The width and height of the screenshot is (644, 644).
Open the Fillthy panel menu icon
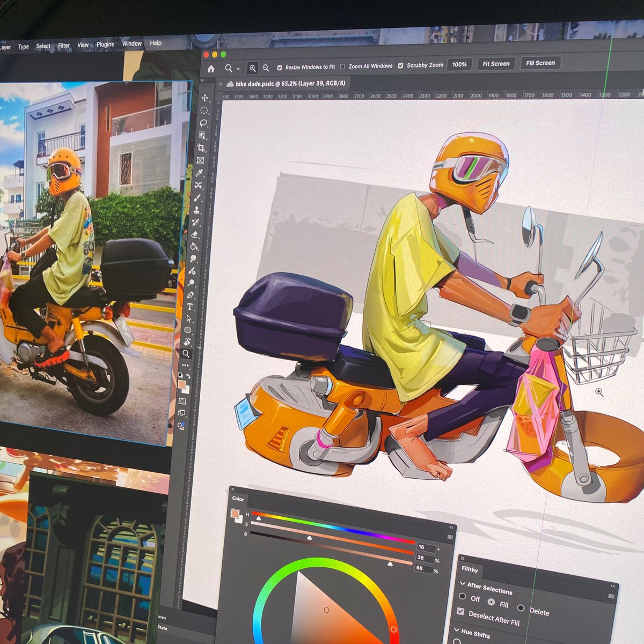click(x=611, y=596)
